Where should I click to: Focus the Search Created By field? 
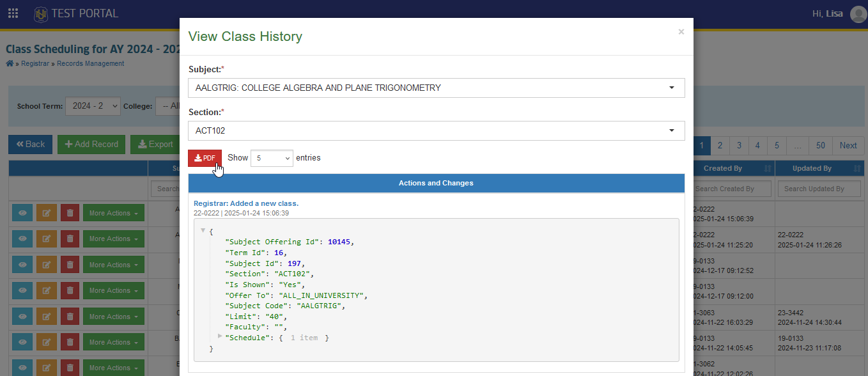tap(731, 189)
